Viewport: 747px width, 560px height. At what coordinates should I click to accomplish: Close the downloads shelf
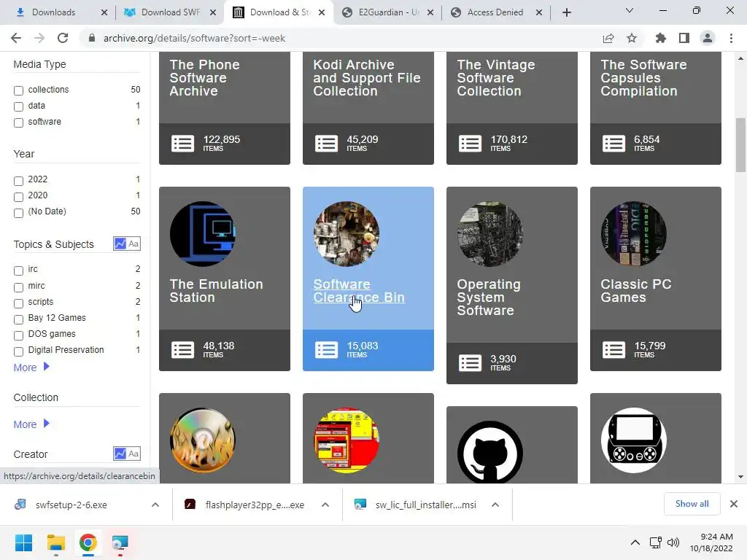coord(734,504)
